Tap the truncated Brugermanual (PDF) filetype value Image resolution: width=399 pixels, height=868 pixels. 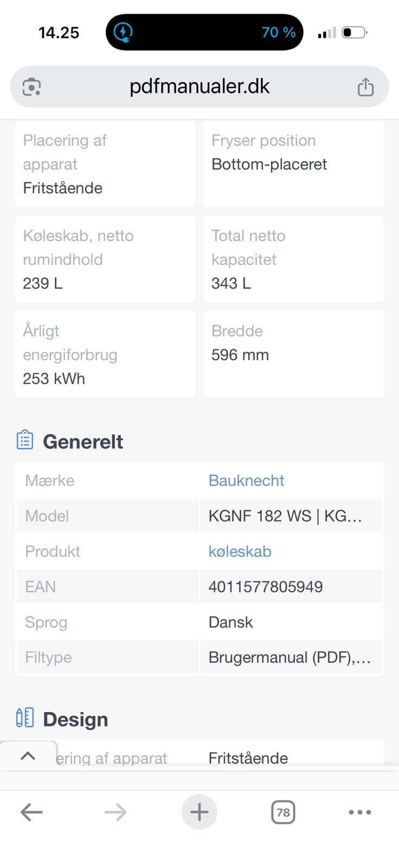point(289,658)
